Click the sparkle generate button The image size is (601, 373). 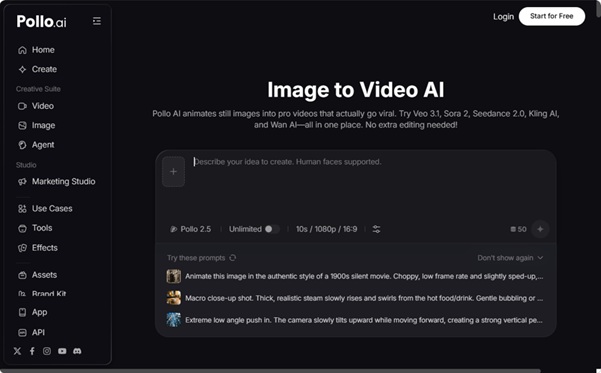pos(540,229)
